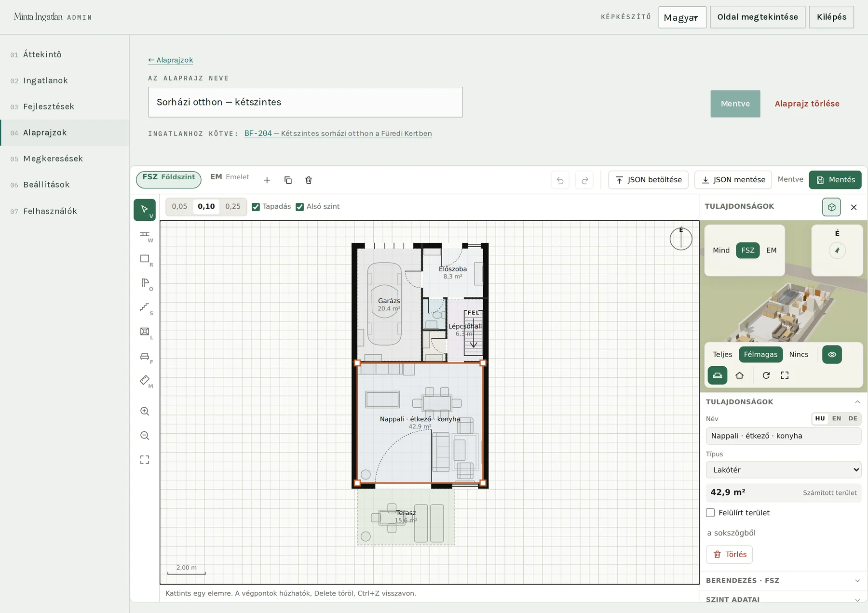Open Áttekintő in the sidebar
Screen dimensions: 868x613
click(65, 54)
